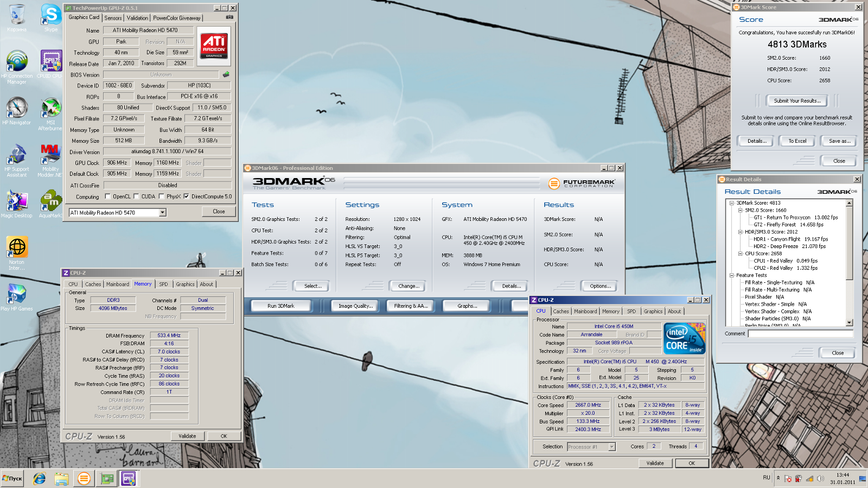
Task: Open the network icon in system tray
Action: [809, 478]
